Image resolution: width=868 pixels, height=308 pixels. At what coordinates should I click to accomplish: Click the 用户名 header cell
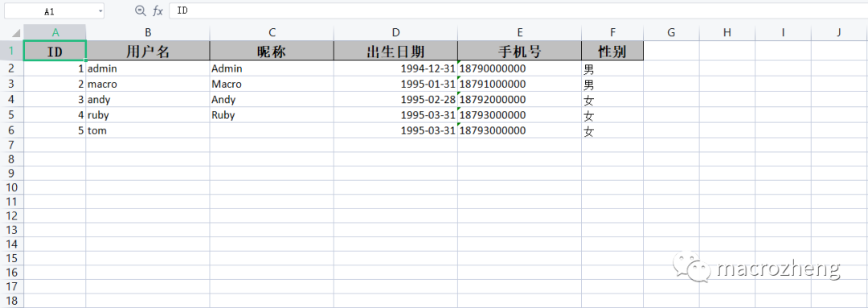[x=148, y=51]
